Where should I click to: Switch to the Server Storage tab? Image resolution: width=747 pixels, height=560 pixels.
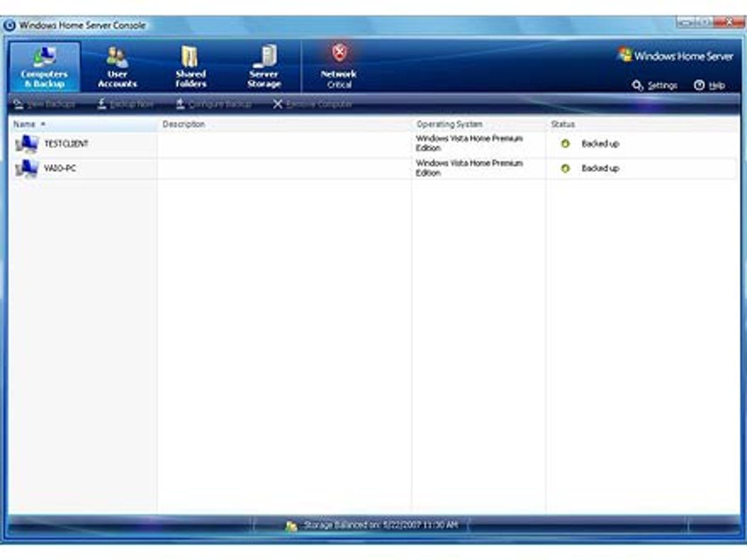(264, 65)
